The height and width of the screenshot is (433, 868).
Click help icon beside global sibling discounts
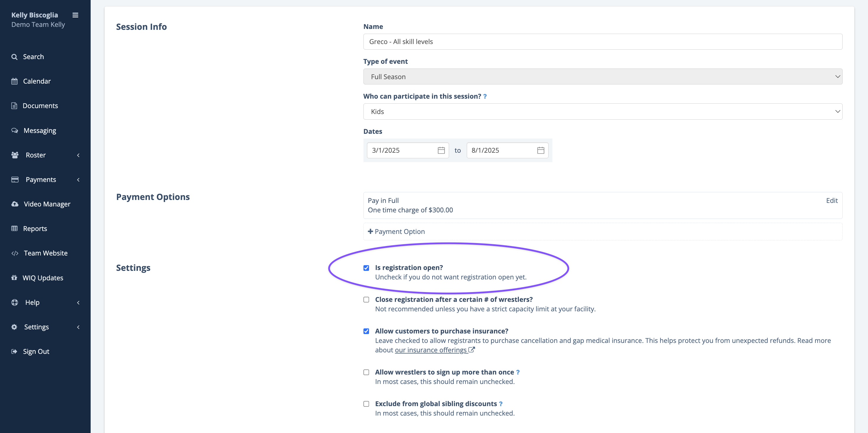501,404
